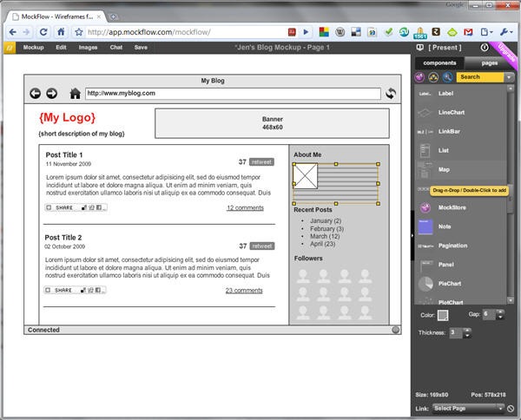Select the Note component icon

425,226
